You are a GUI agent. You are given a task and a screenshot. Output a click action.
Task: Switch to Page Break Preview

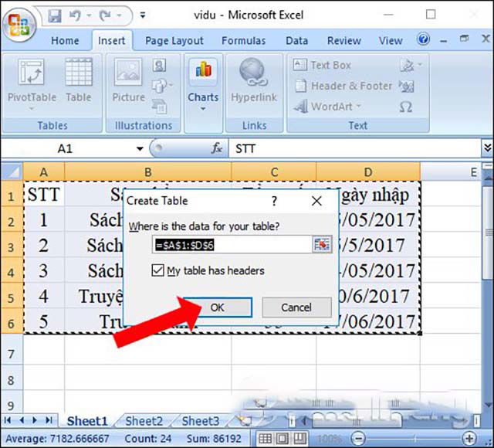[x=299, y=439]
